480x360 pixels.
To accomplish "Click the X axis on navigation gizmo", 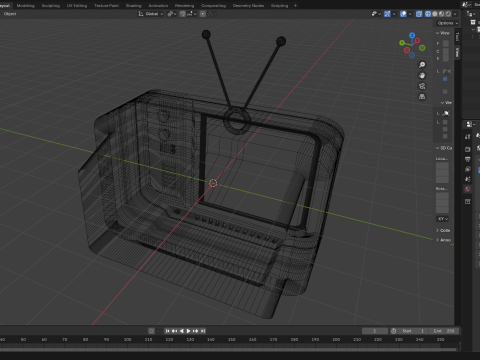I will click(x=417, y=40).
